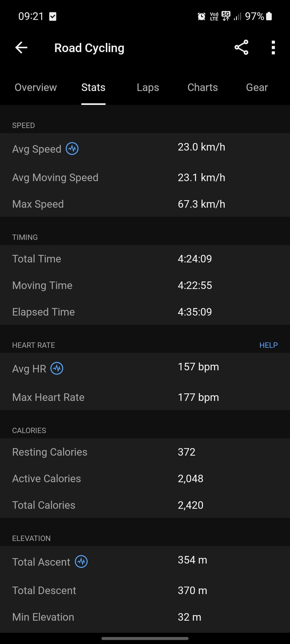Tap the Max Speed row
This screenshot has height=644, width=290.
[x=145, y=204]
